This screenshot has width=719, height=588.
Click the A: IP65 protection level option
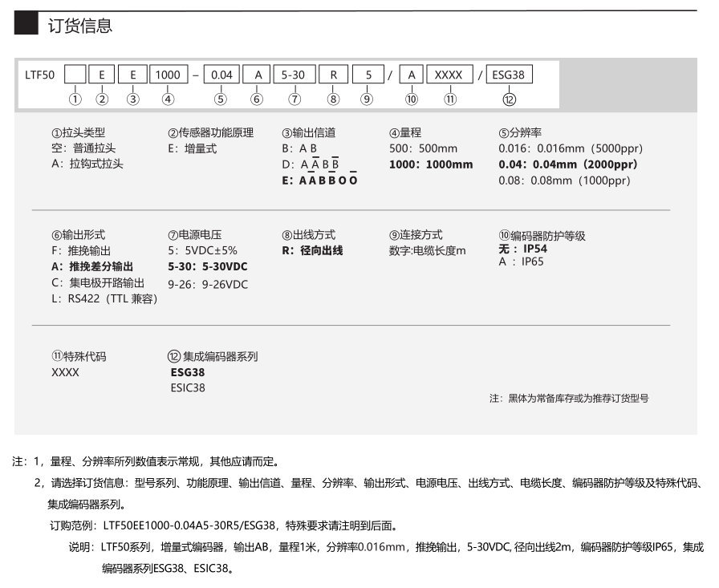coord(522,262)
